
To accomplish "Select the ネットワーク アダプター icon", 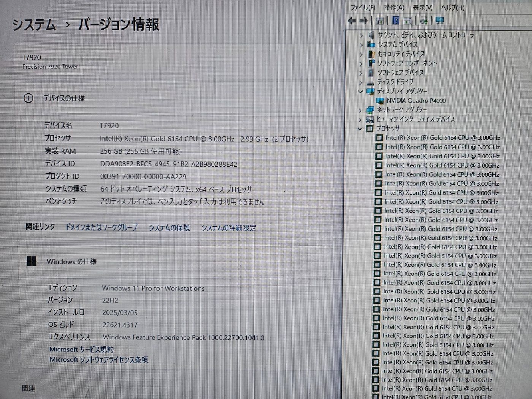I will (x=370, y=110).
